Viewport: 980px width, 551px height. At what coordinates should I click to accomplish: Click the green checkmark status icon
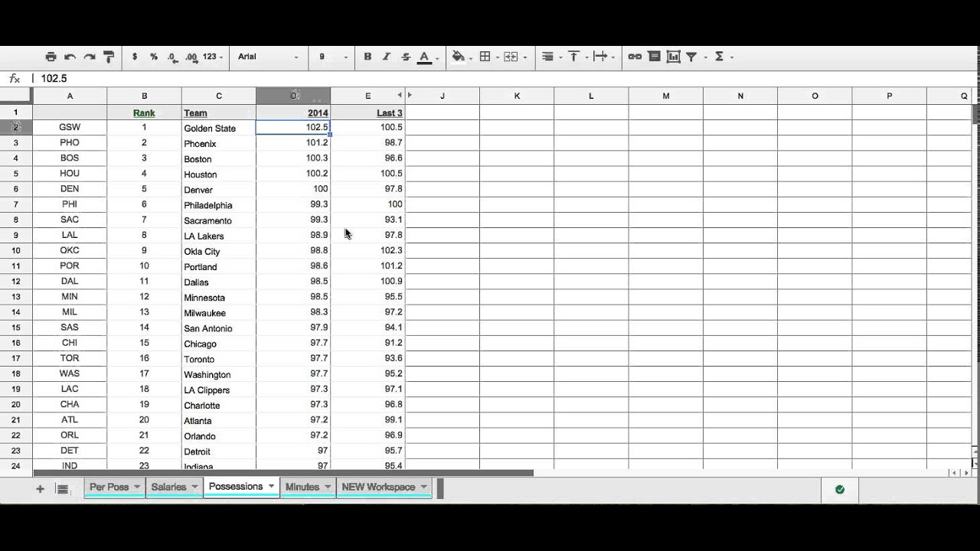(x=840, y=489)
